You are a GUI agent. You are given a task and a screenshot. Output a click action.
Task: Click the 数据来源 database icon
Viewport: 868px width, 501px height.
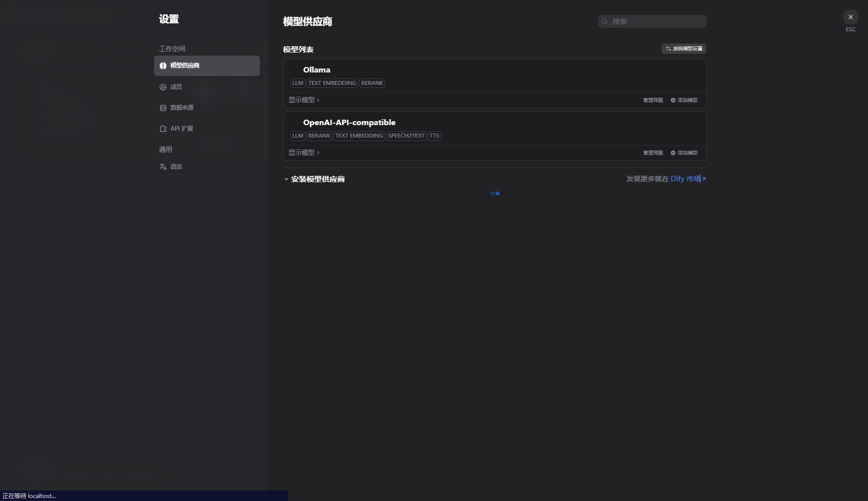[163, 108]
